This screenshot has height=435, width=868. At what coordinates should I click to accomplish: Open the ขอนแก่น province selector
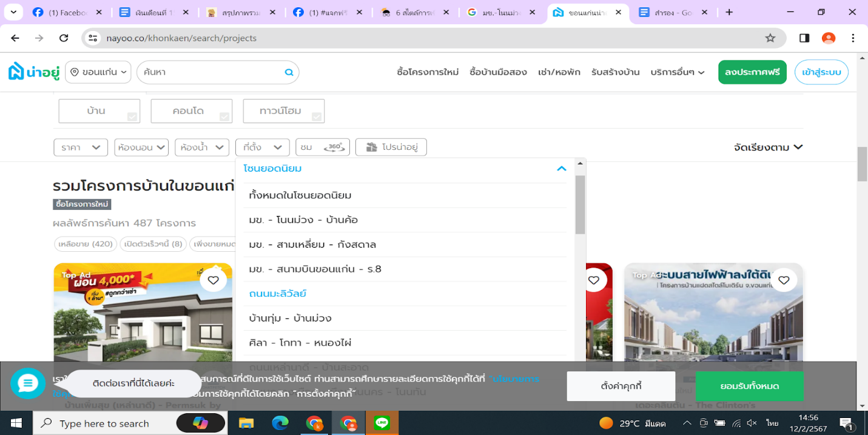(98, 72)
